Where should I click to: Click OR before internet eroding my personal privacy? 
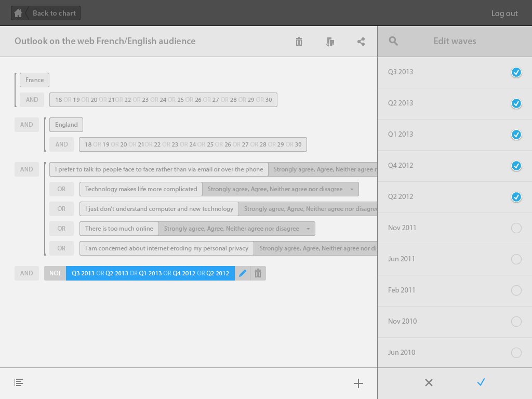click(x=61, y=248)
